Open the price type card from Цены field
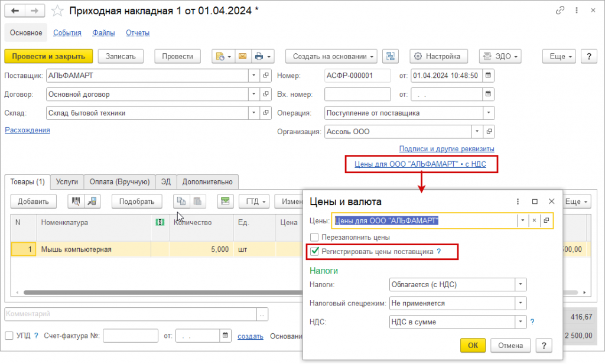Image resolution: width=605 pixels, height=364 pixels. pyautogui.click(x=547, y=220)
